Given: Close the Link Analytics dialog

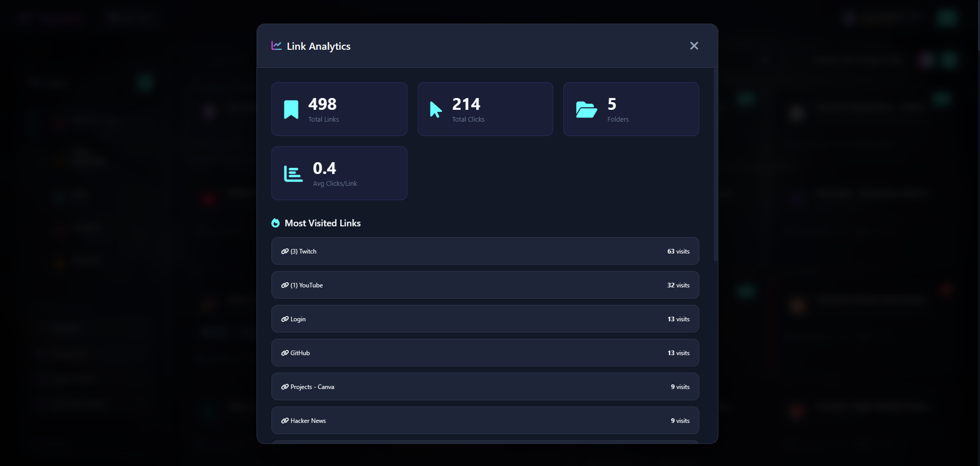Looking at the screenshot, I should (694, 46).
